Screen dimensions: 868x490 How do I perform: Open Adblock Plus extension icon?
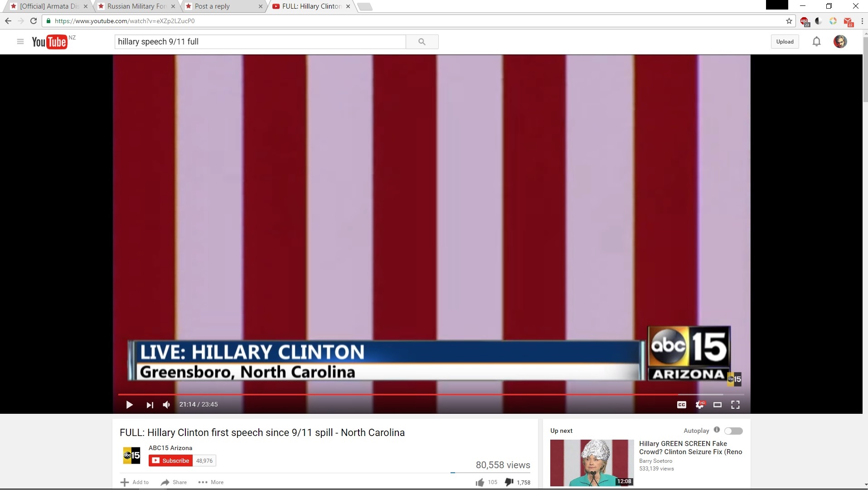(x=805, y=21)
